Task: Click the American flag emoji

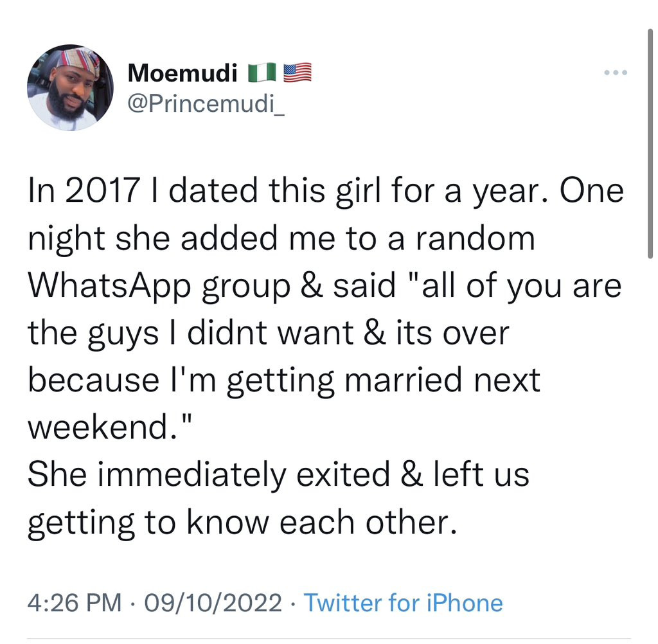Action: pos(297,73)
